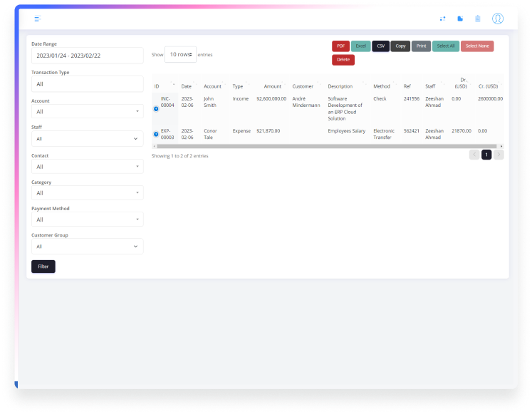This screenshot has height=414, width=532.
Task: Sort table by Amount column header
Action: 272,86
